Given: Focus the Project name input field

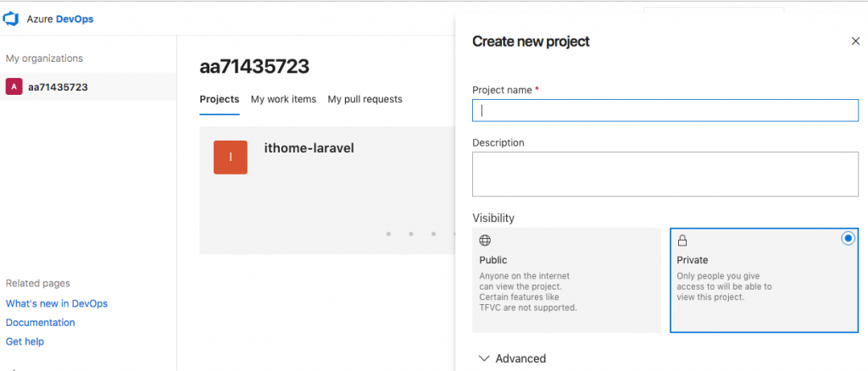Looking at the screenshot, I should point(665,110).
